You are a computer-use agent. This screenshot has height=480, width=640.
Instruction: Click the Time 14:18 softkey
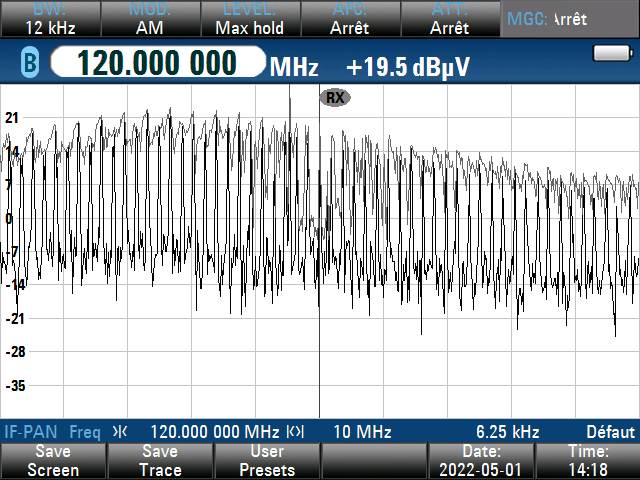click(587, 461)
